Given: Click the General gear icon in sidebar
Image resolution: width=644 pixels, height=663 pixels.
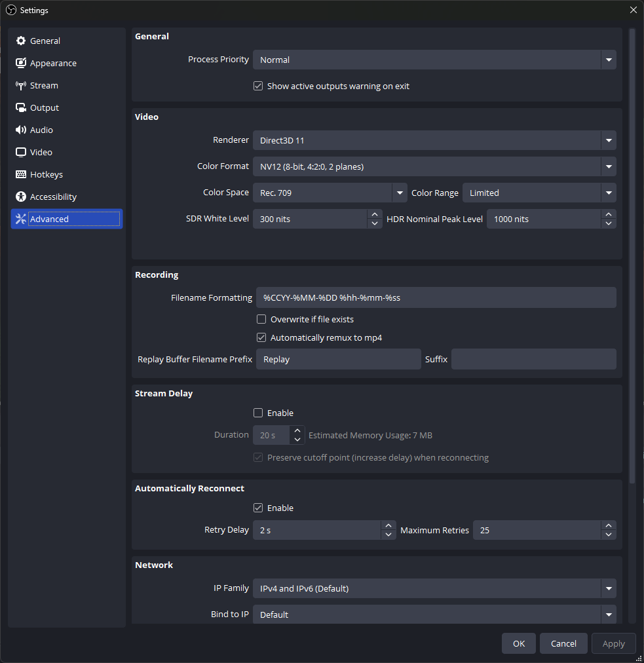Looking at the screenshot, I should pos(21,41).
